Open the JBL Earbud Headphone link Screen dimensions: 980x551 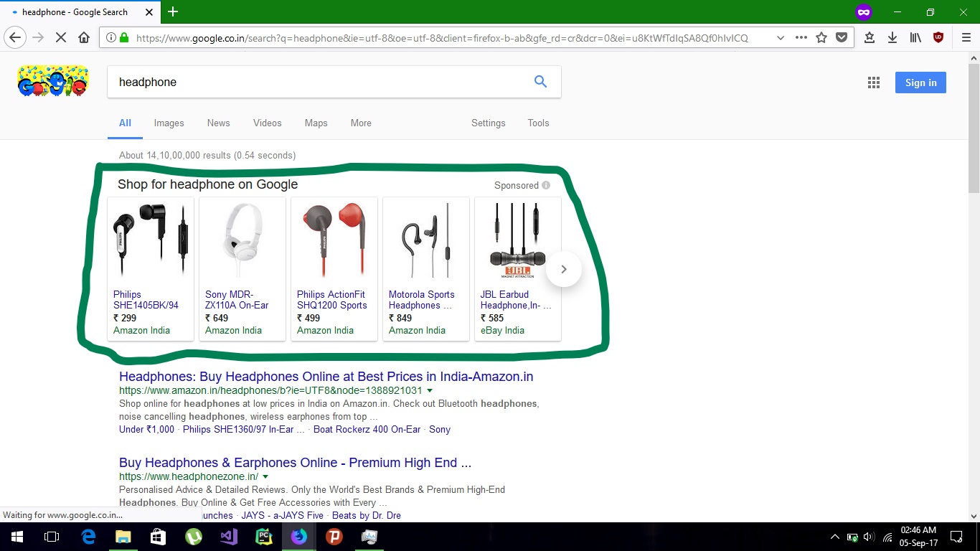516,300
